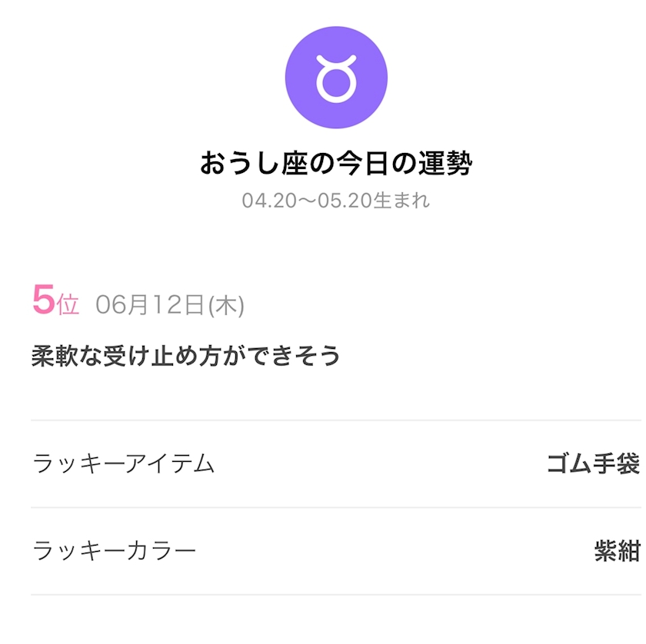This screenshot has width=646, height=644.
Task: Open the ラッキーカラー row label
Action: [115, 551]
